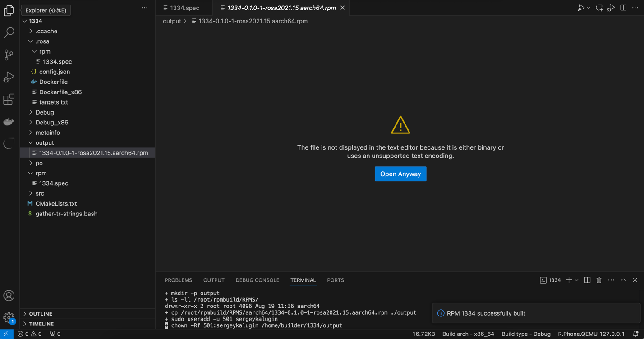Open the Manage gear settings icon
The width and height of the screenshot is (644, 339).
[9, 318]
